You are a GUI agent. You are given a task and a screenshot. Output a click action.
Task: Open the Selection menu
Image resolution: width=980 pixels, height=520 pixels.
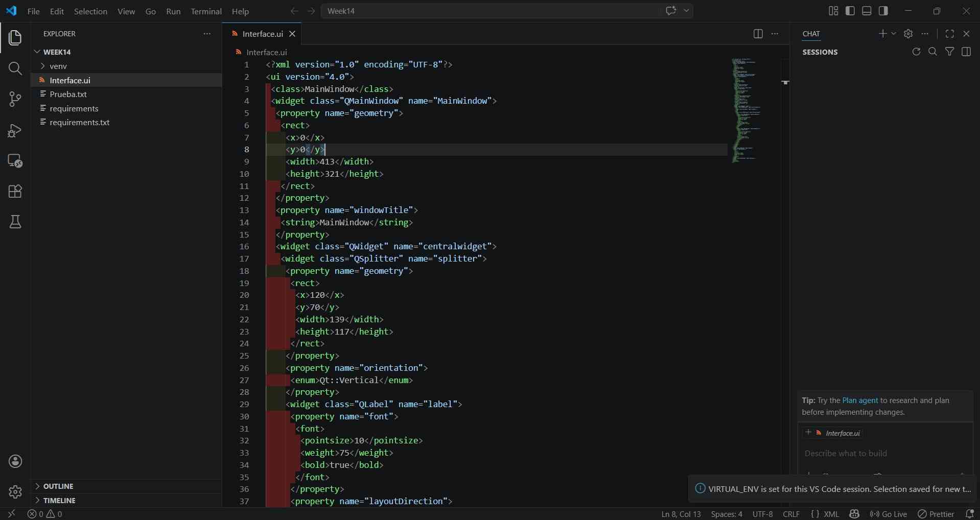(x=90, y=11)
